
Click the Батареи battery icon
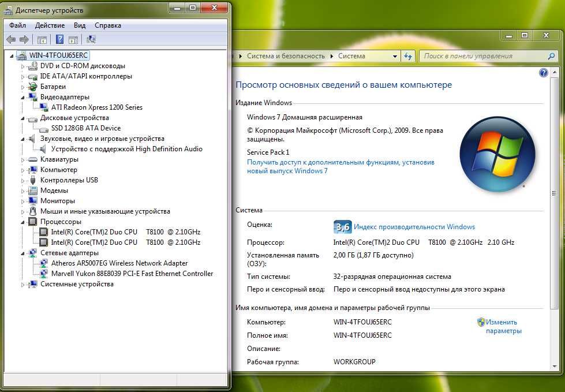pos(33,87)
